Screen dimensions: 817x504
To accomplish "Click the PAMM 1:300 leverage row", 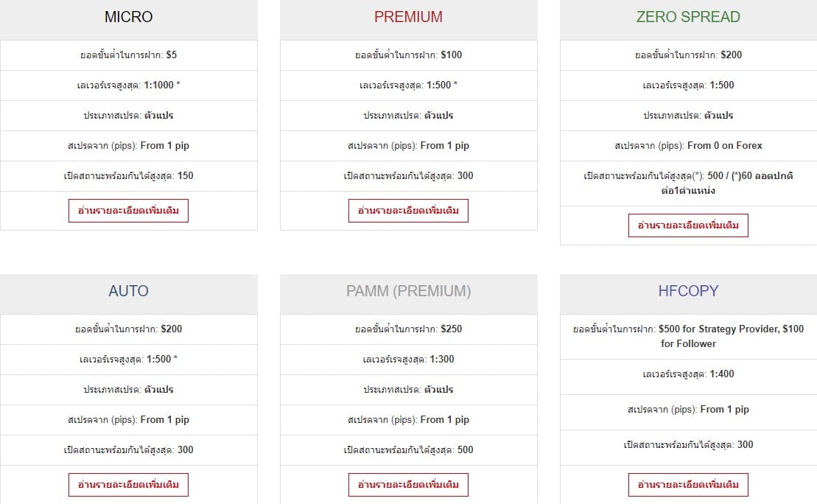I will (408, 359).
